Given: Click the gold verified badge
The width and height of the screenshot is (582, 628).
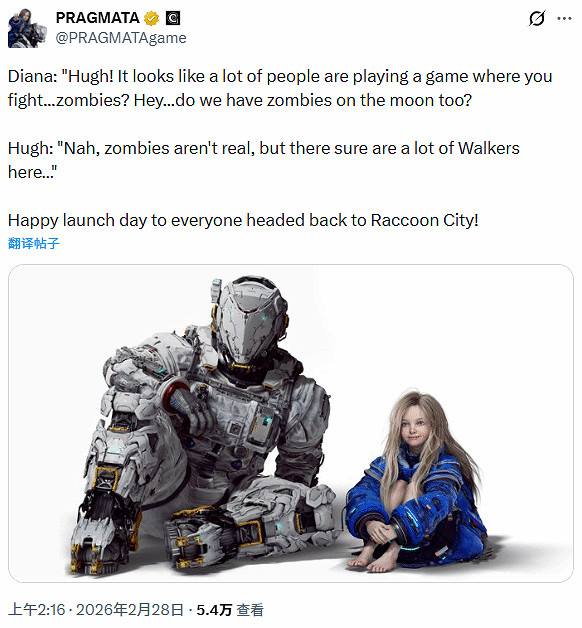Looking at the screenshot, I should (x=152, y=18).
